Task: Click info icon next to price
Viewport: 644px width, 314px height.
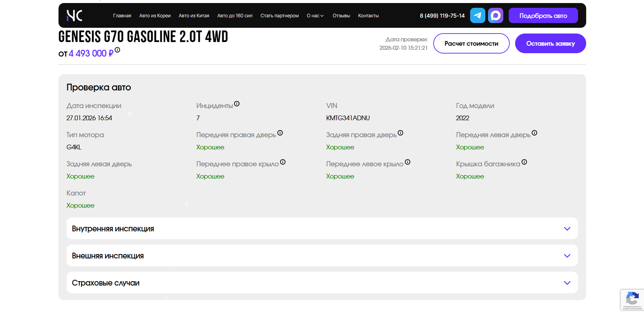Action: [x=117, y=50]
